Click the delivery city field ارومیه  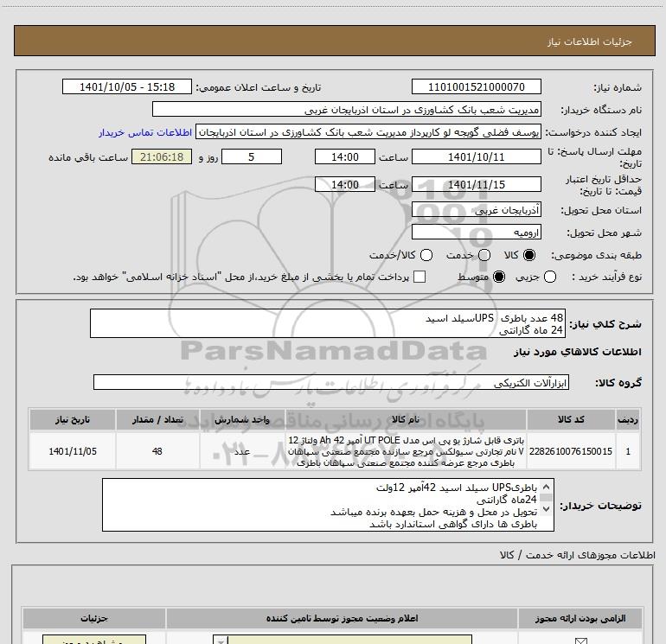tap(476, 232)
